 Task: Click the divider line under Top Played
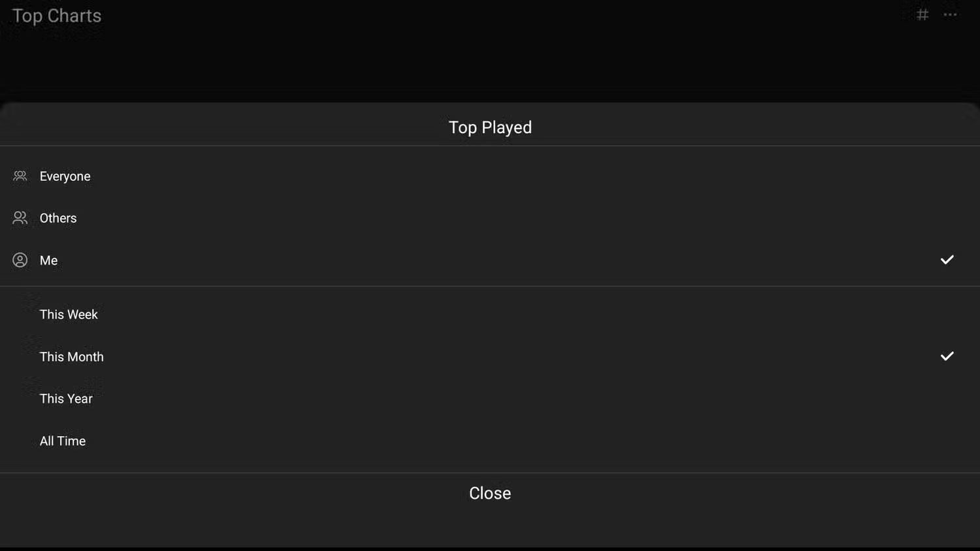coord(490,146)
